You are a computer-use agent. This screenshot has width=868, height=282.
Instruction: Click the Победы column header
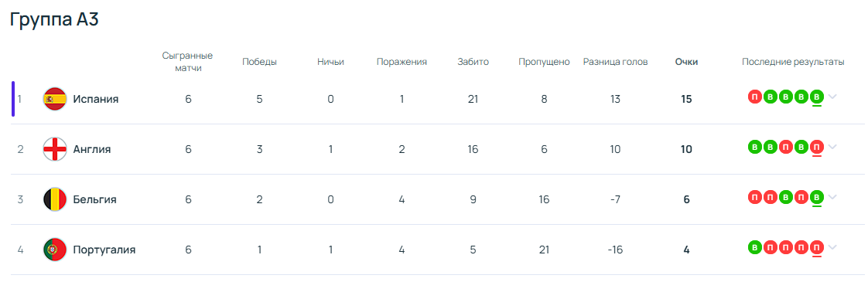point(260,62)
